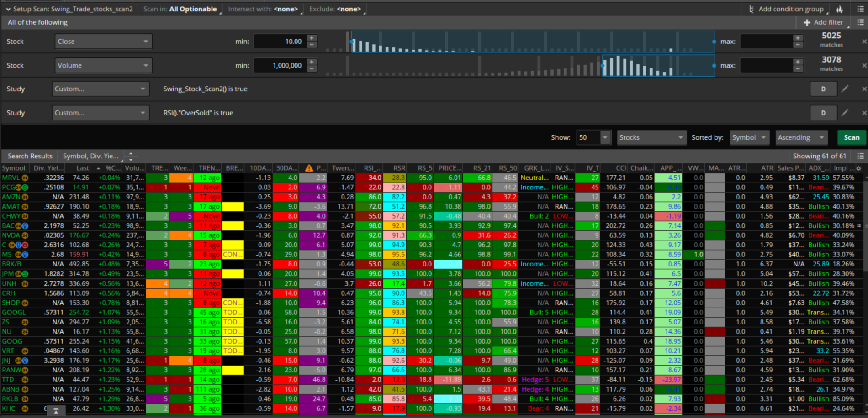Open the scan setup list menu icon

[x=861, y=9]
